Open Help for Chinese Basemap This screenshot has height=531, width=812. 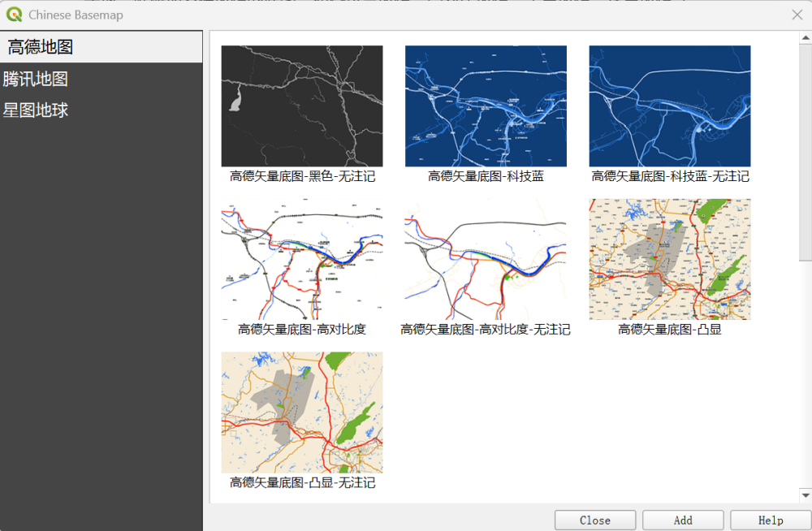pyautogui.click(x=771, y=520)
